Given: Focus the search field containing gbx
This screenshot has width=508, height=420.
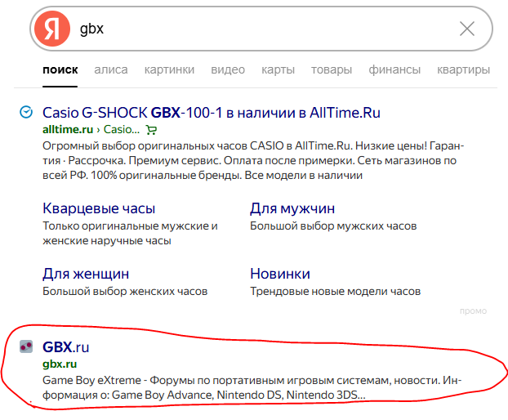Looking at the screenshot, I should [x=261, y=29].
